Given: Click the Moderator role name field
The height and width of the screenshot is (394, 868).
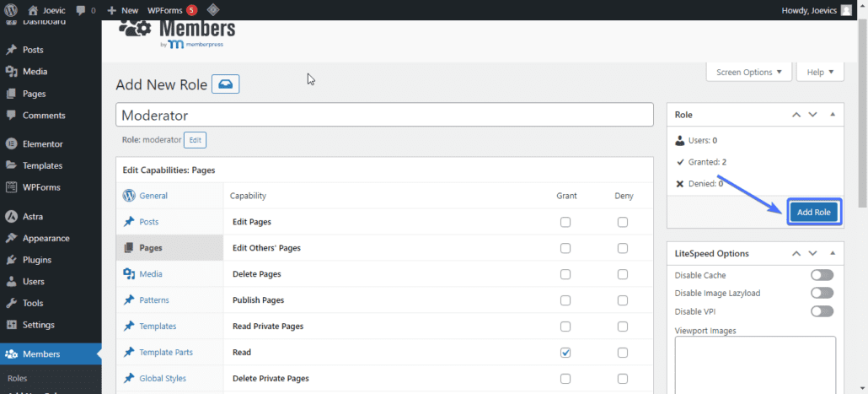Looking at the screenshot, I should (385, 116).
